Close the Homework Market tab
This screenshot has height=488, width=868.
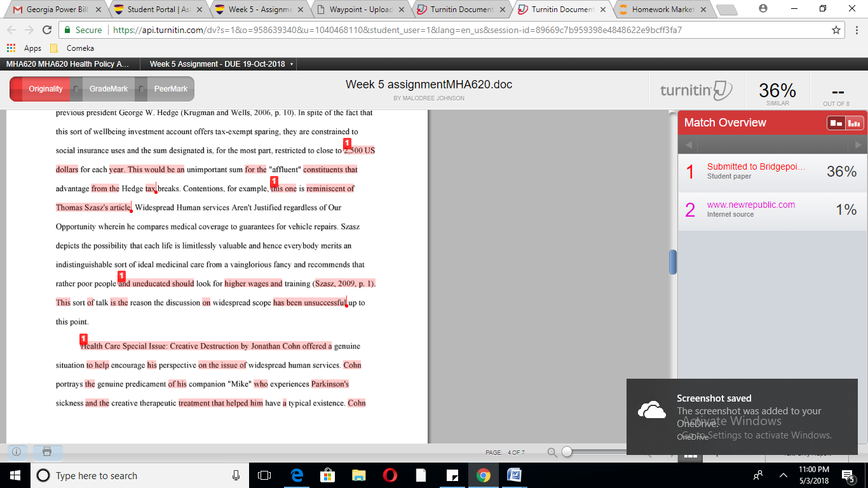[703, 10]
